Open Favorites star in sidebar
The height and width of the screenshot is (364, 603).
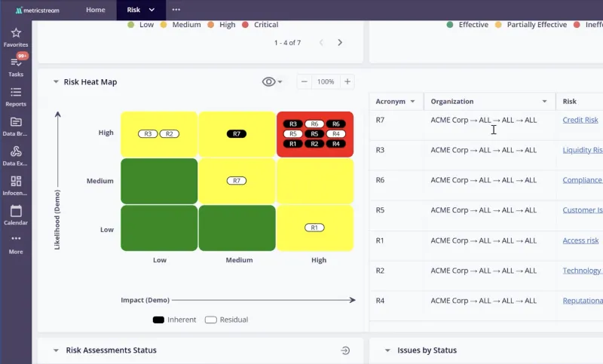tap(16, 33)
